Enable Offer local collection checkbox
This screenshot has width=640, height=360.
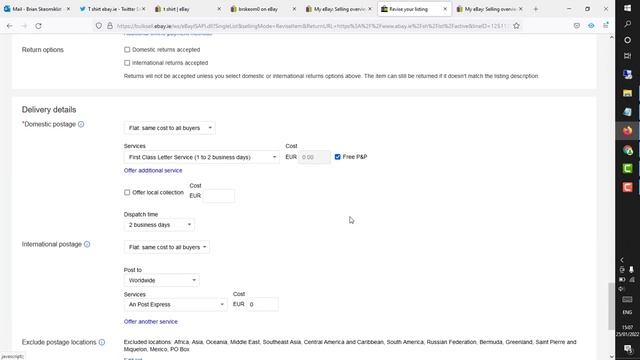127,192
